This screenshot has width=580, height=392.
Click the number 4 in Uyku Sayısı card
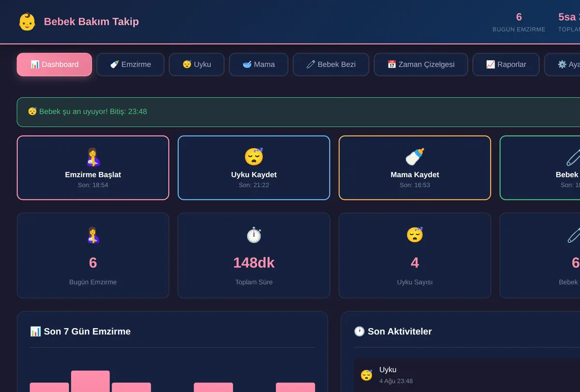click(415, 262)
